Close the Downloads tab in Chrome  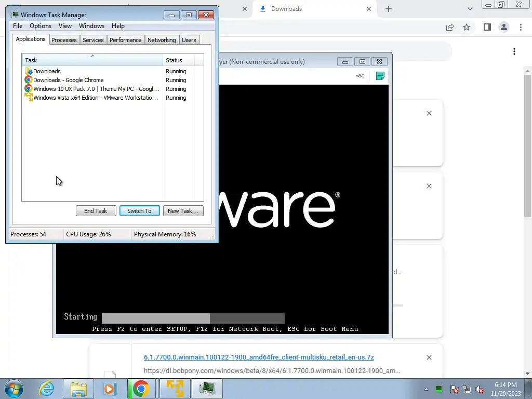(x=369, y=9)
